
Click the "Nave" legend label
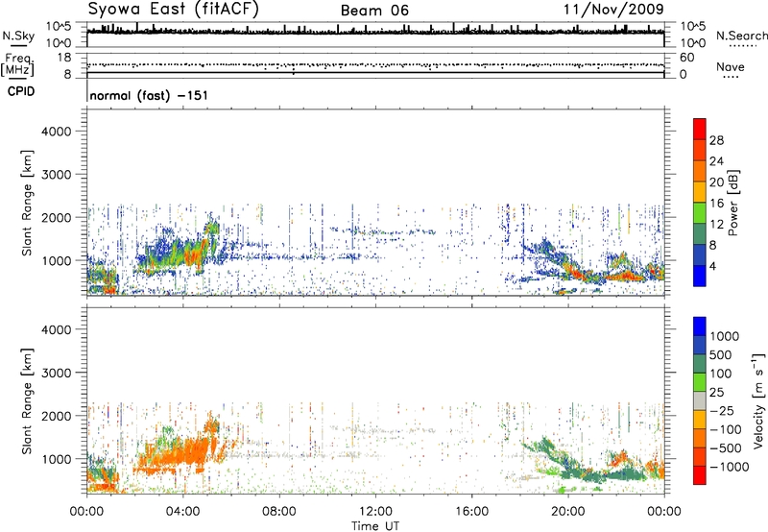pos(731,66)
